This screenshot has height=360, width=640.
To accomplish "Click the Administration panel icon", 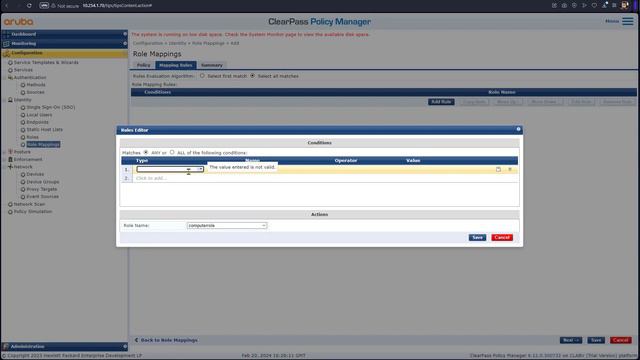I will pyautogui.click(x=6, y=346).
